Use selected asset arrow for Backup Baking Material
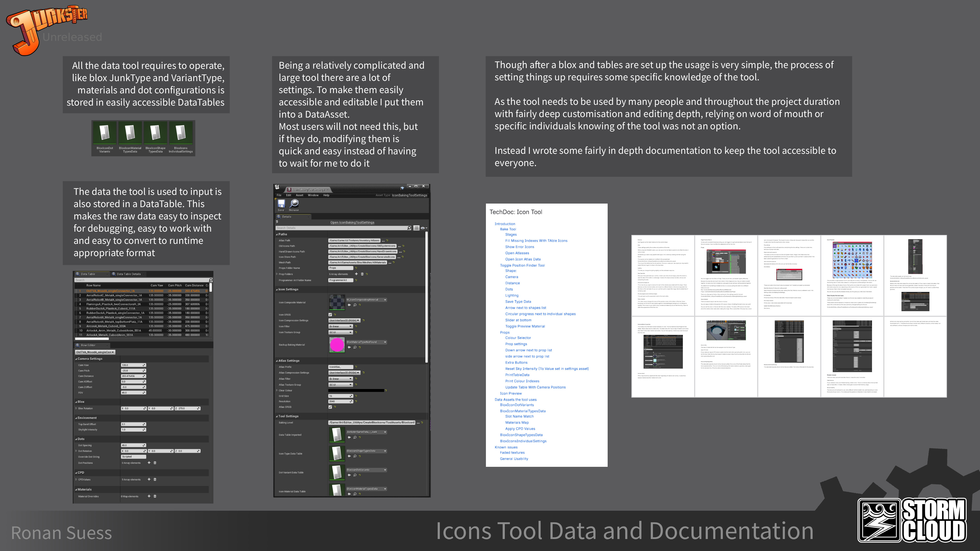 pyautogui.click(x=349, y=347)
